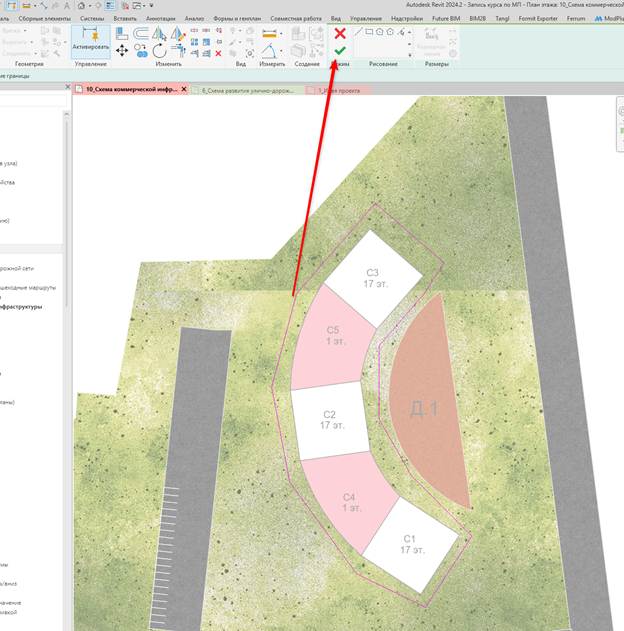Screen dimensions: 624x631
Task: Toggle thin lines icon in quick access toolbar
Action: 110,6
